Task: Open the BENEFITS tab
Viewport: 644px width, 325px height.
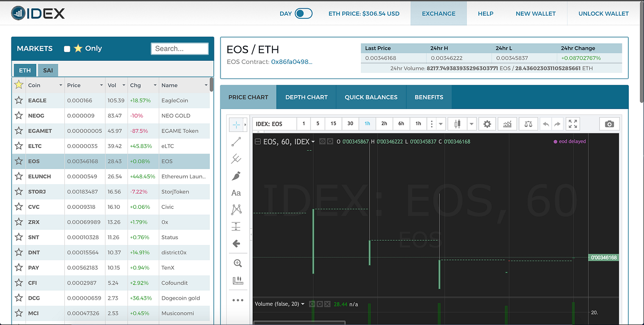Action: [429, 97]
